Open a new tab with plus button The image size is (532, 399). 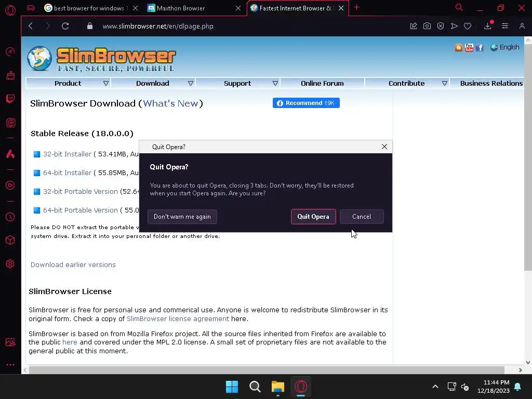click(x=356, y=7)
